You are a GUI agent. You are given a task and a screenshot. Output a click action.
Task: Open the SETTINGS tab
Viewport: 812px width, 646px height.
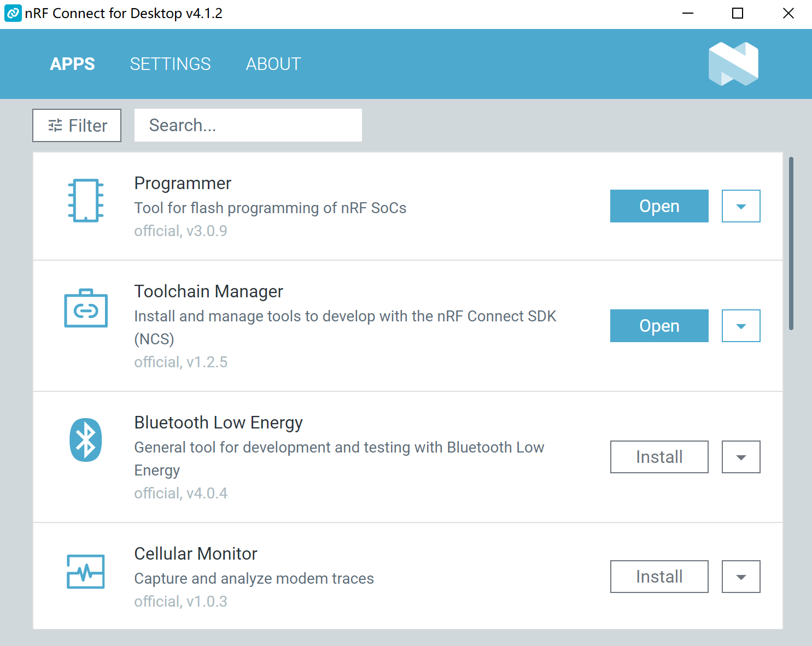(x=170, y=64)
